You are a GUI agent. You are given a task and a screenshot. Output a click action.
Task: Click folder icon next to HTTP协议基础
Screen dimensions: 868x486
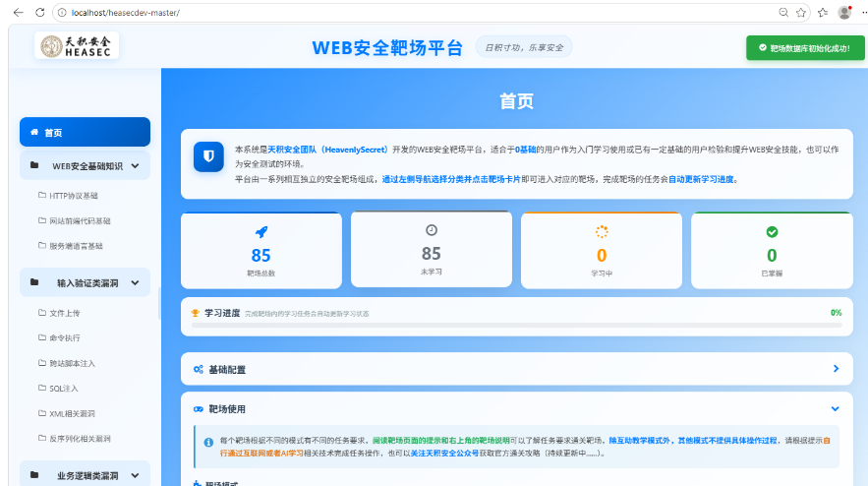point(42,195)
